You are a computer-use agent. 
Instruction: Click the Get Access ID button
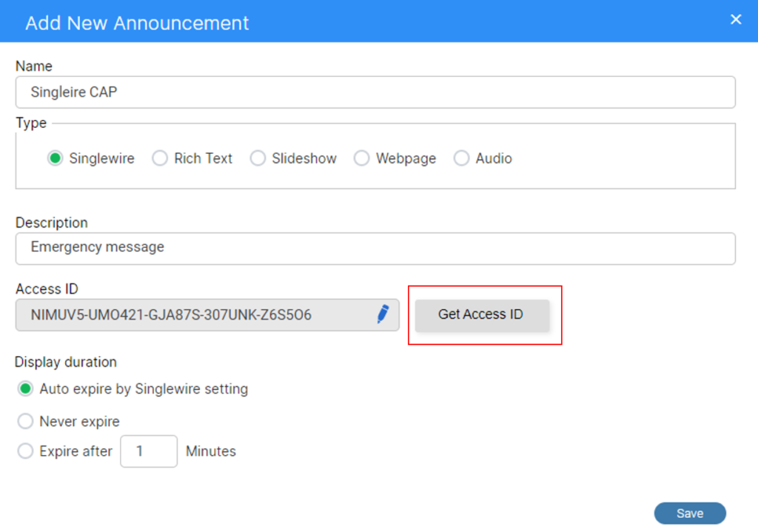(x=482, y=315)
